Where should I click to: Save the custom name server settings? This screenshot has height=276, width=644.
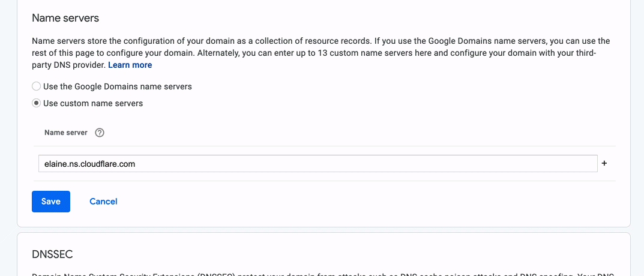(51, 202)
